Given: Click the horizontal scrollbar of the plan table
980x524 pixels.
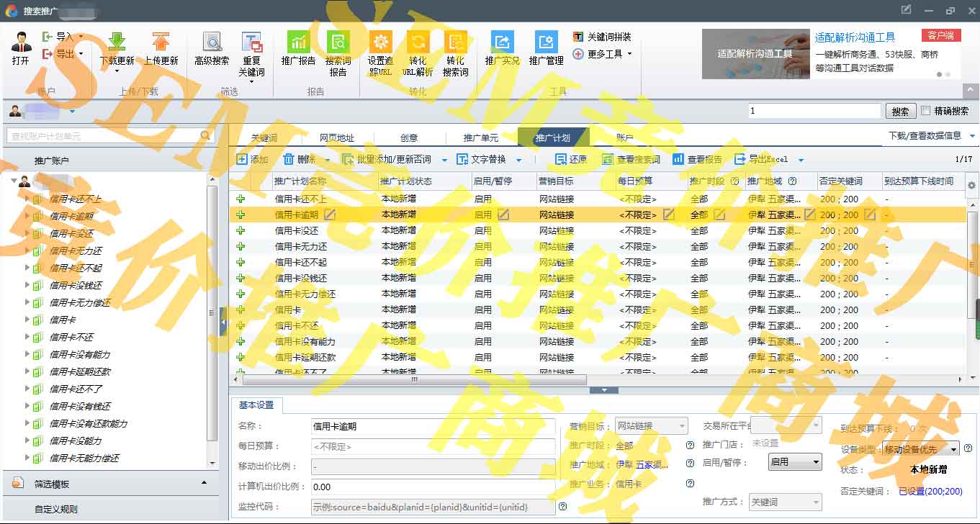Looking at the screenshot, I should coord(414,379).
